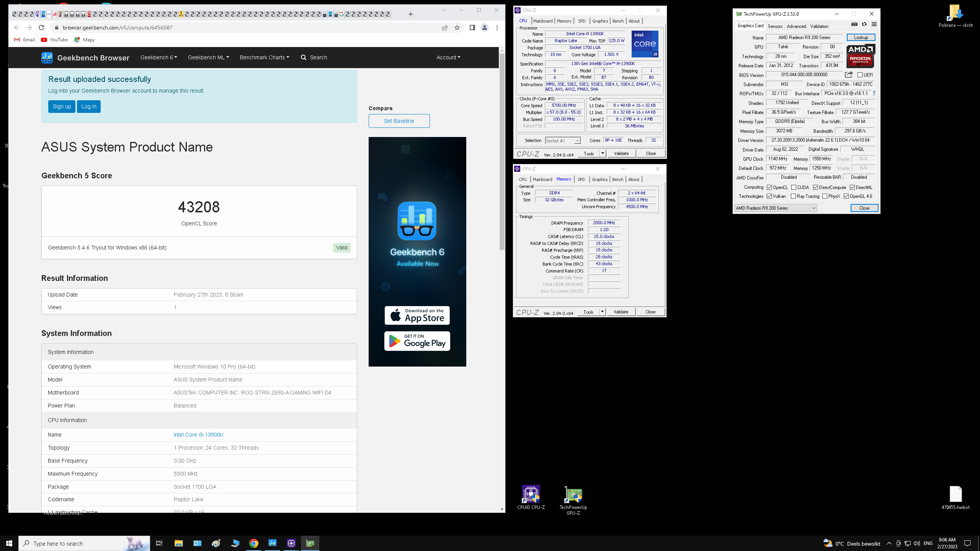Toggle the CUDA checkbox
This screenshot has height=551, width=980.
click(x=794, y=187)
